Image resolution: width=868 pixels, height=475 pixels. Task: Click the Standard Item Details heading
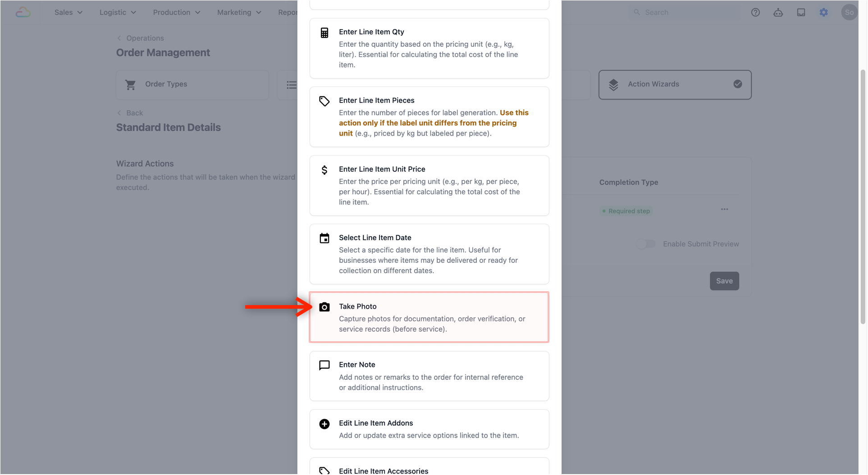tap(168, 128)
